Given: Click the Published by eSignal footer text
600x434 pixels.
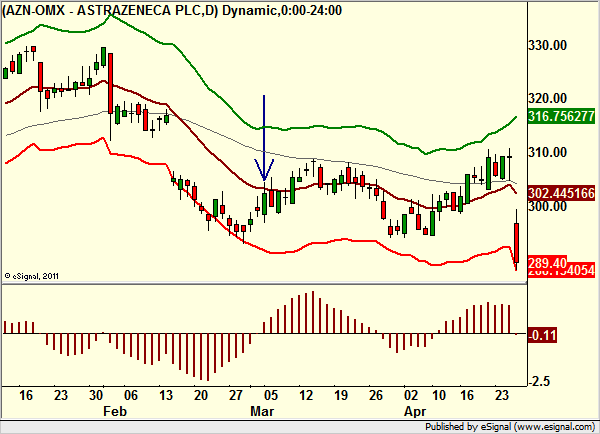Looking at the screenshot, I should tap(510, 427).
